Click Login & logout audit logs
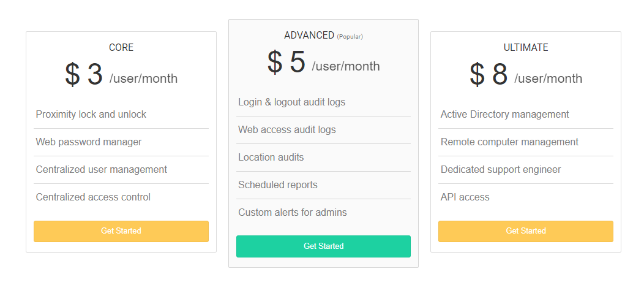 click(291, 102)
